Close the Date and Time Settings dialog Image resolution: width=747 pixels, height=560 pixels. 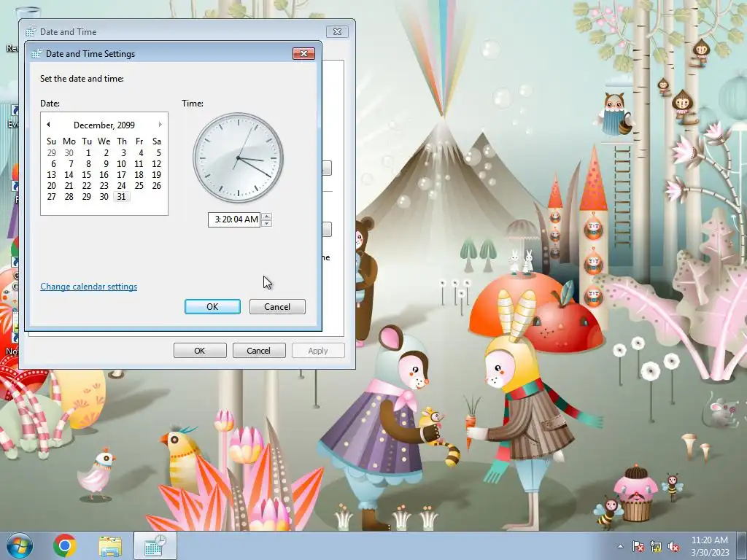pyautogui.click(x=303, y=53)
